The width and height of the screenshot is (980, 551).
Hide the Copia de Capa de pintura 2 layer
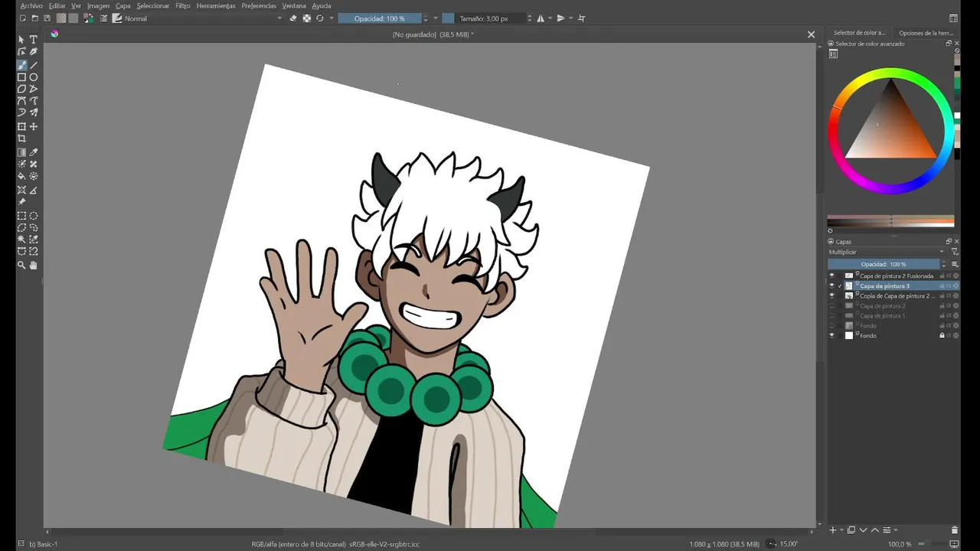click(x=832, y=295)
